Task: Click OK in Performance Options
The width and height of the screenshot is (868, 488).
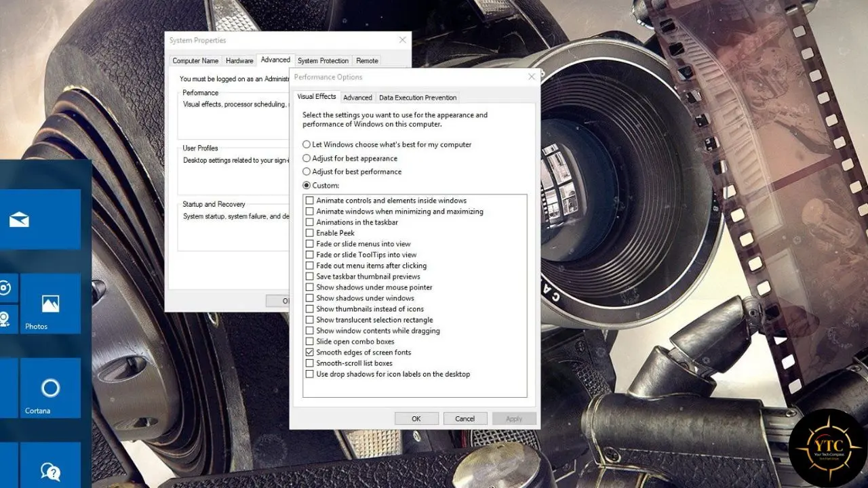Action: (x=416, y=419)
